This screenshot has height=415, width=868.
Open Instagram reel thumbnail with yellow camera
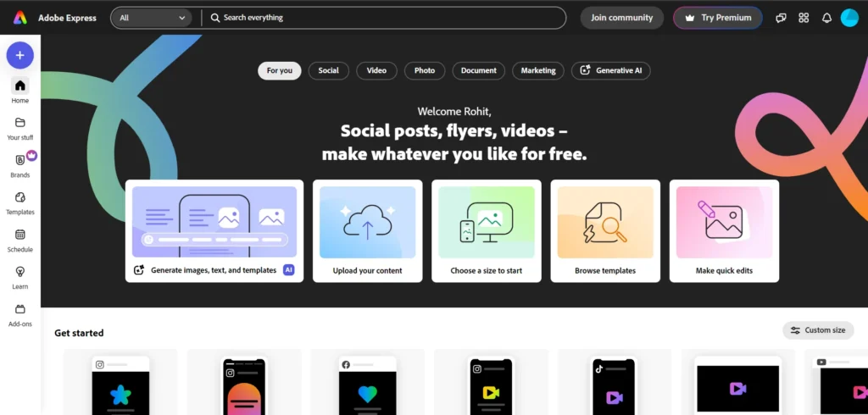click(492, 383)
